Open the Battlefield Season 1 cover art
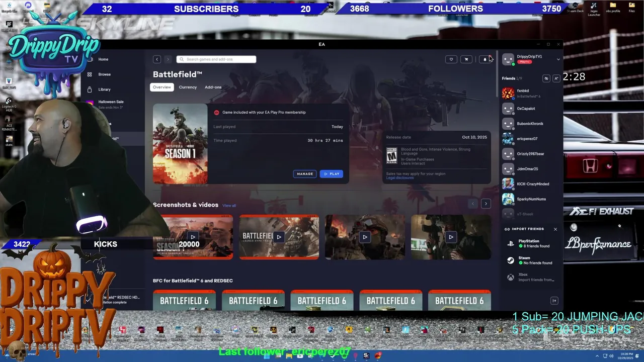Image resolution: width=644 pixels, height=362 pixels. 180,144
